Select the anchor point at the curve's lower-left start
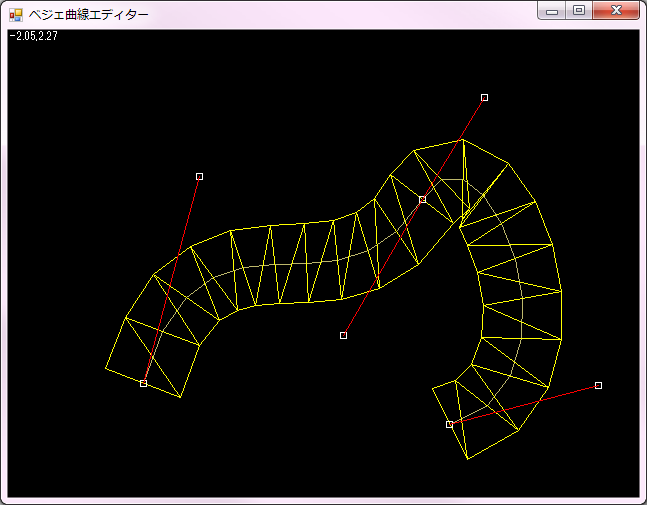647x505 pixels. coord(143,383)
